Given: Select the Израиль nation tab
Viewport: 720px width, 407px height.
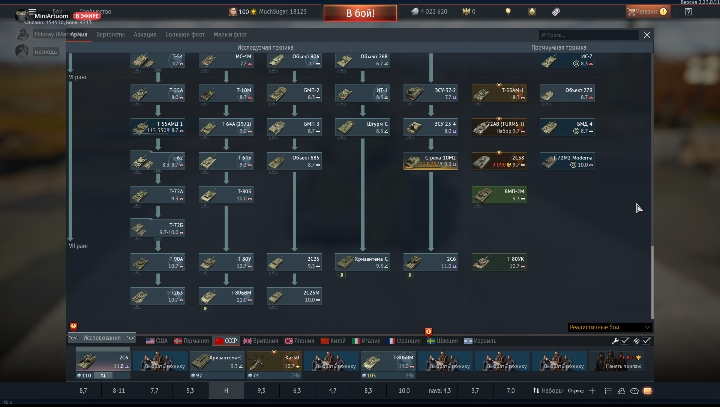Looking at the screenshot, I should click(x=480, y=341).
